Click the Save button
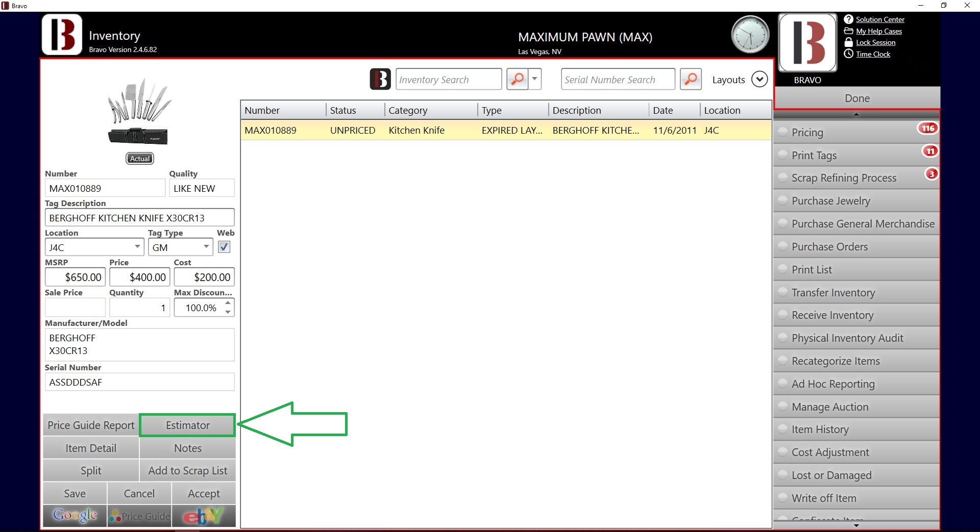 coord(75,493)
